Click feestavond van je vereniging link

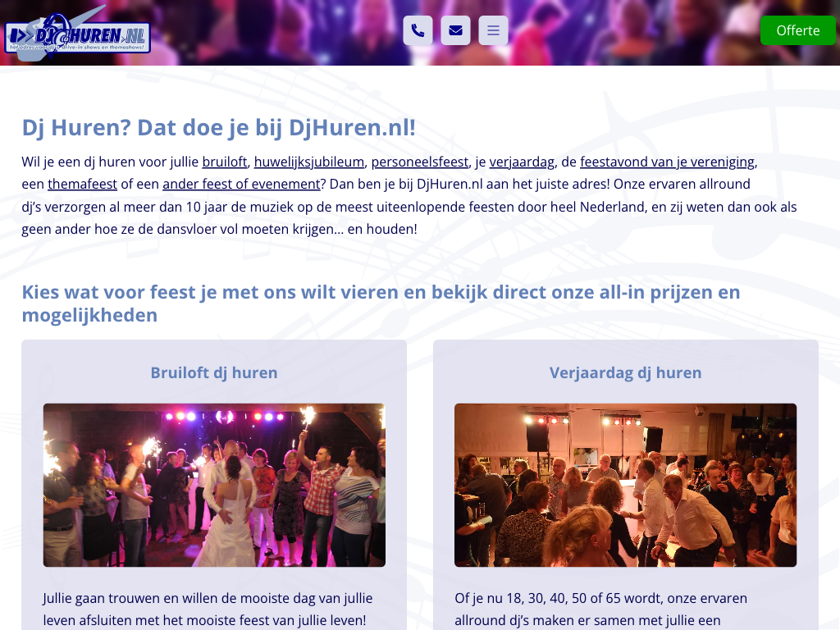[x=668, y=162]
